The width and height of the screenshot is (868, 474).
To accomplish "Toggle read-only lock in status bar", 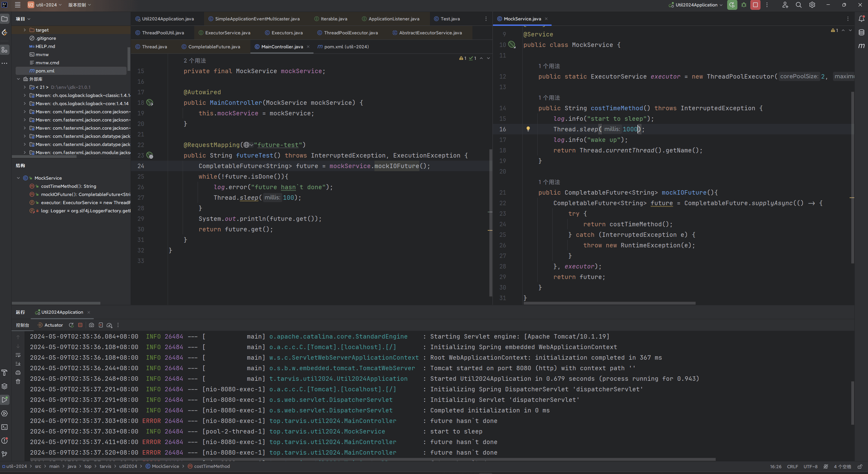I will click(860, 467).
